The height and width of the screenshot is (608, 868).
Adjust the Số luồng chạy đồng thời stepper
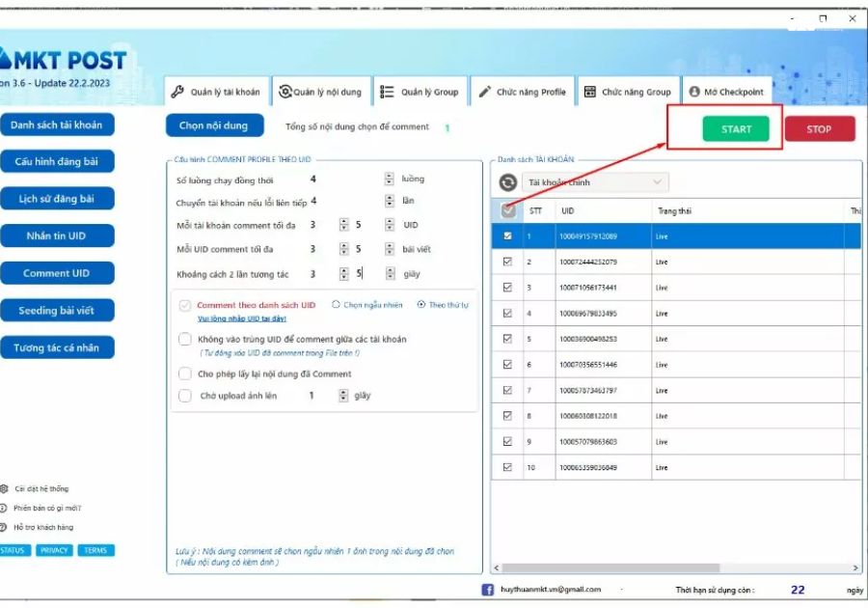tap(390, 179)
